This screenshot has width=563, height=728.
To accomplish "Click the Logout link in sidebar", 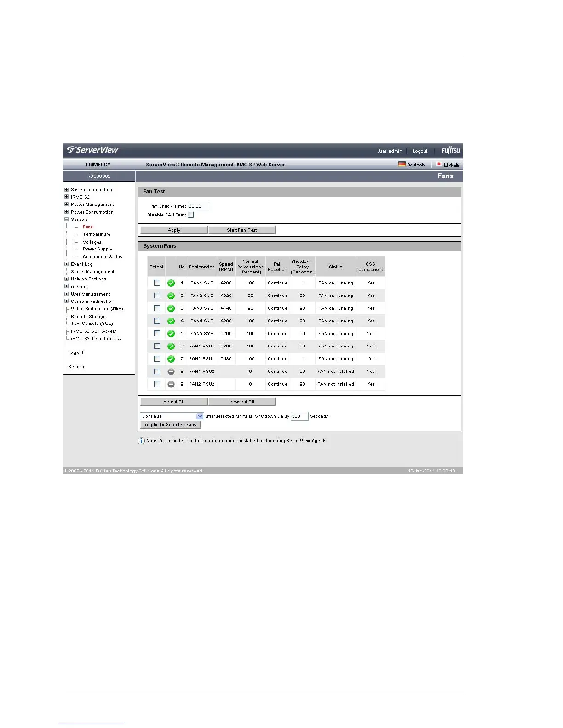I will coord(76,353).
